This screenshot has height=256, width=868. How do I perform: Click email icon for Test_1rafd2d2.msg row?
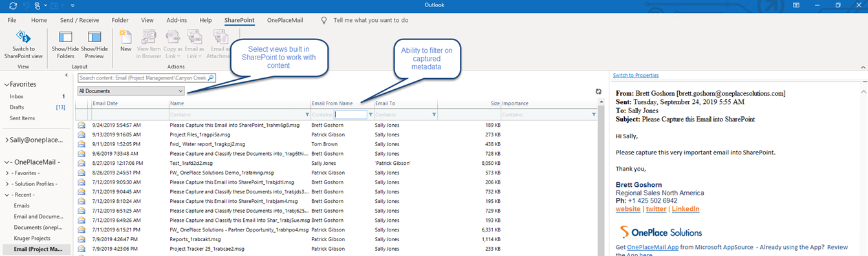coord(81,163)
